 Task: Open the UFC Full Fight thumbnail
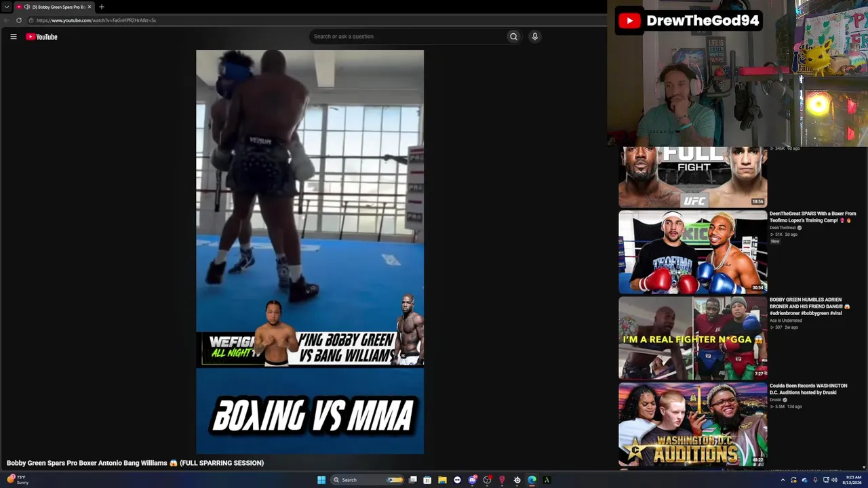pos(692,176)
